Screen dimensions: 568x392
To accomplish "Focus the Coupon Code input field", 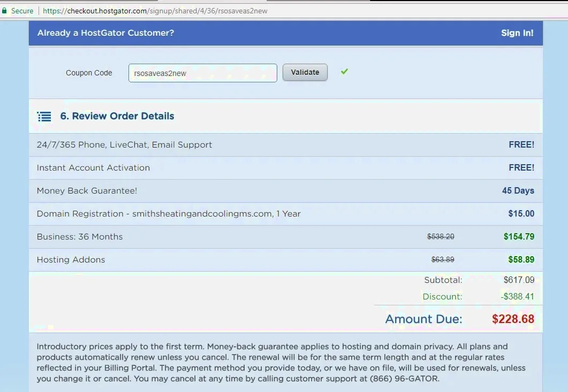I will coord(202,73).
